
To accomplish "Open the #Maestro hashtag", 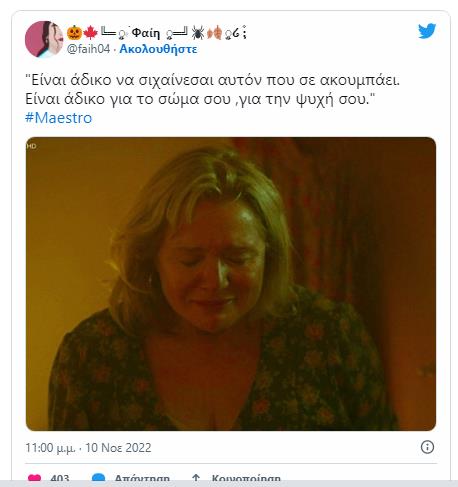I will 59,118.
